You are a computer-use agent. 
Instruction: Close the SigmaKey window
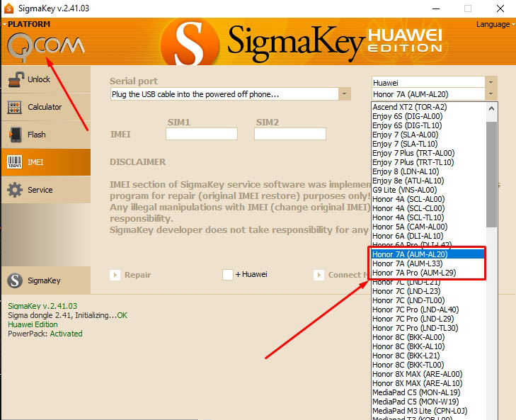click(500, 8)
